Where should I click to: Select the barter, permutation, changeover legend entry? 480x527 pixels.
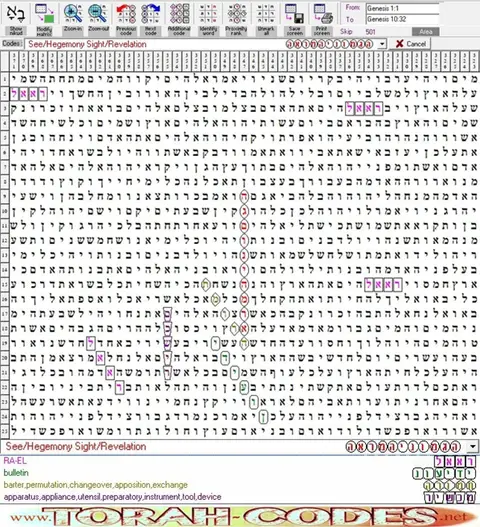pyautogui.click(x=95, y=485)
